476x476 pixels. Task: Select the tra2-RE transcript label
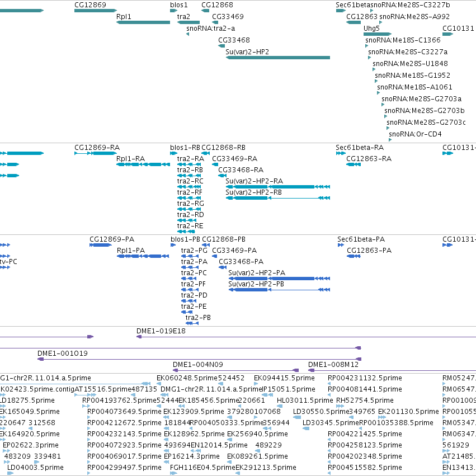pyautogui.click(x=190, y=226)
